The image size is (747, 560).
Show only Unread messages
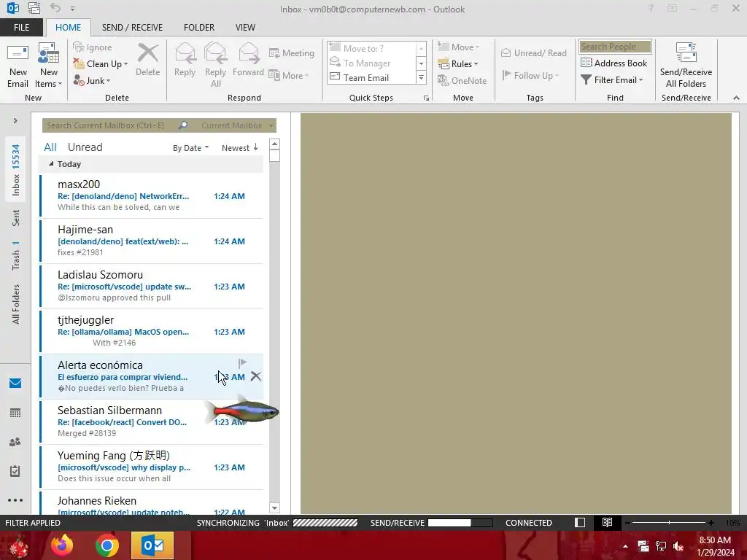(x=85, y=147)
